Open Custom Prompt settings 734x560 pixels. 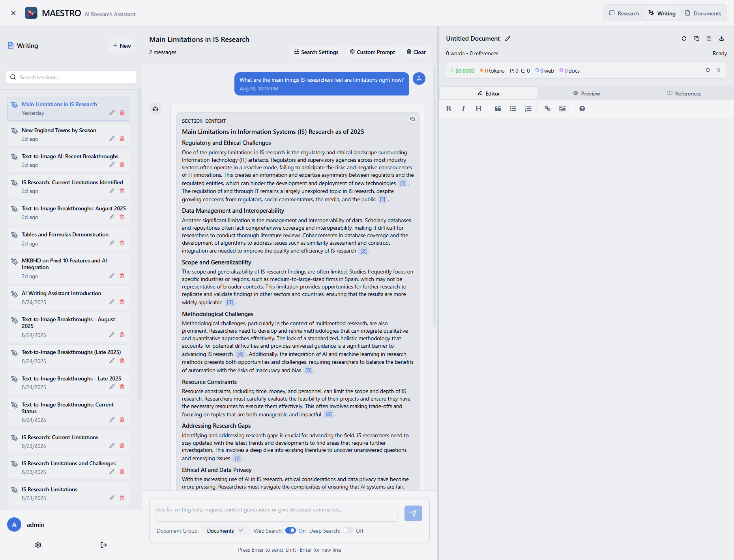click(372, 52)
